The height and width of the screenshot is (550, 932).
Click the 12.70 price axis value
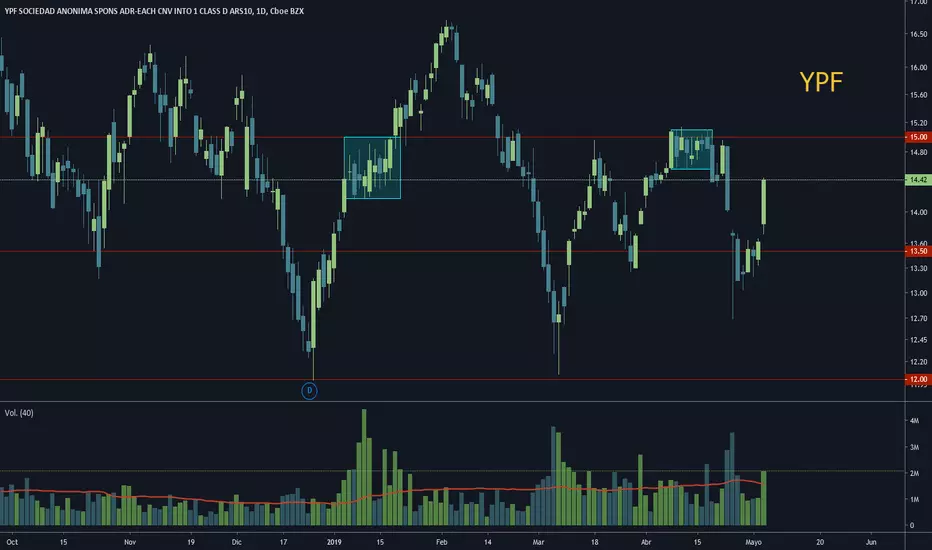click(918, 318)
